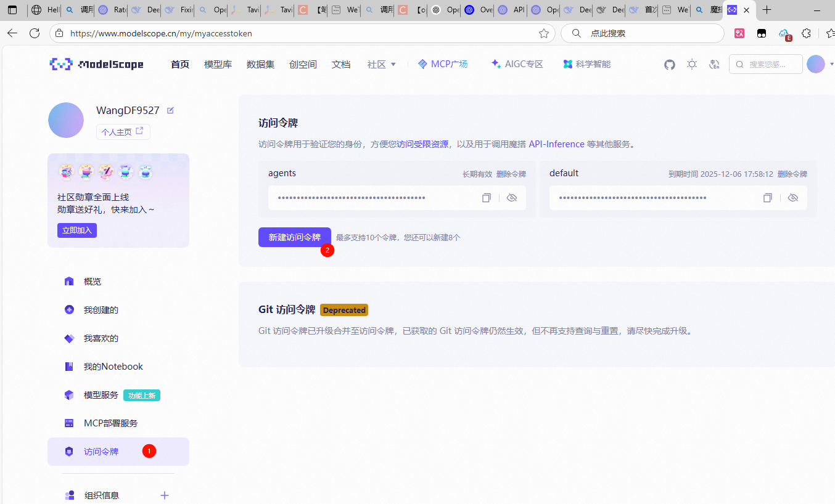The width and height of the screenshot is (835, 504).
Task: Close the active ModelScope browser tab
Action: pos(746,10)
